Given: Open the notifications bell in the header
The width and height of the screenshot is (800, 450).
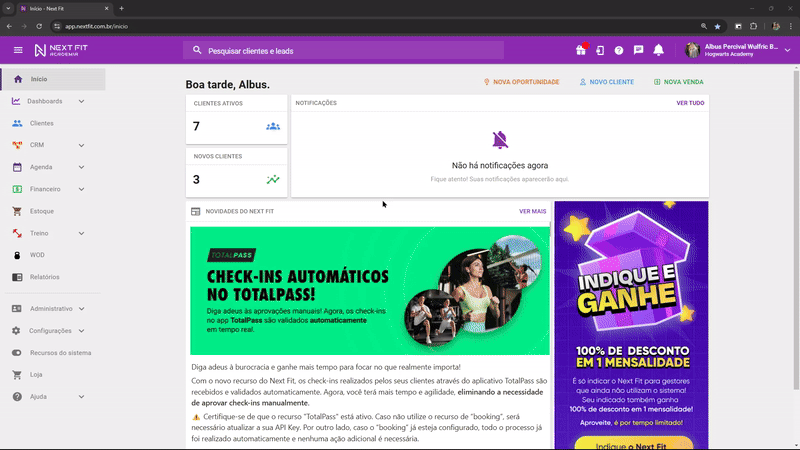Looking at the screenshot, I should pos(659,50).
